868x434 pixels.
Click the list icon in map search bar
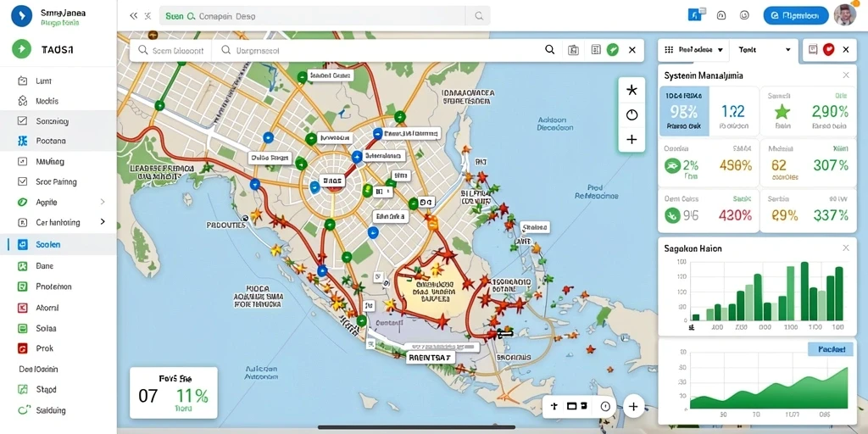point(596,50)
